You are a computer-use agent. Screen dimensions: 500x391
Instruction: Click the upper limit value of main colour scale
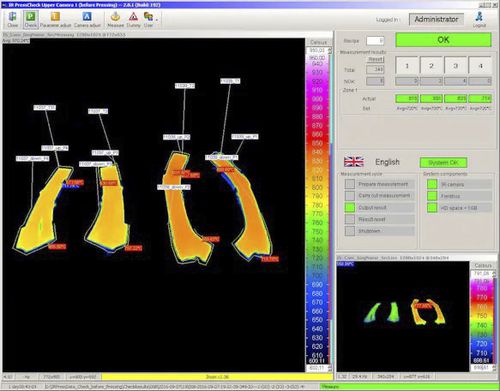[317, 50]
